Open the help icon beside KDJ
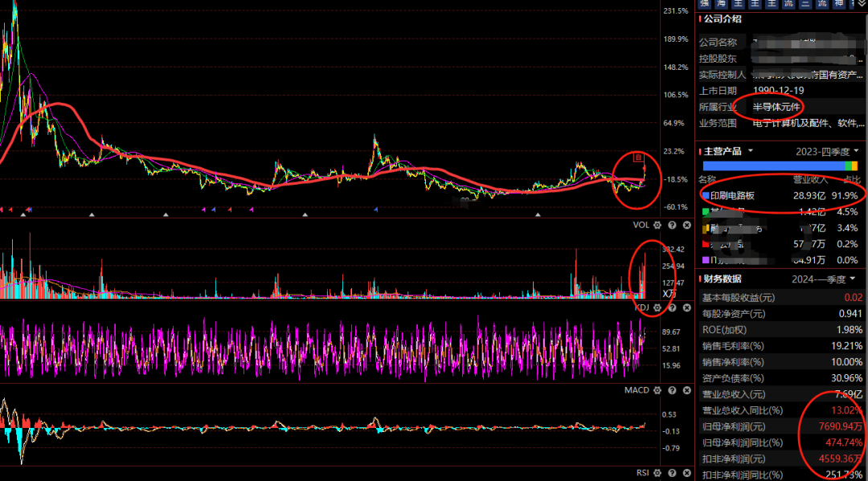Screen dimensions: 868x481 672,308
